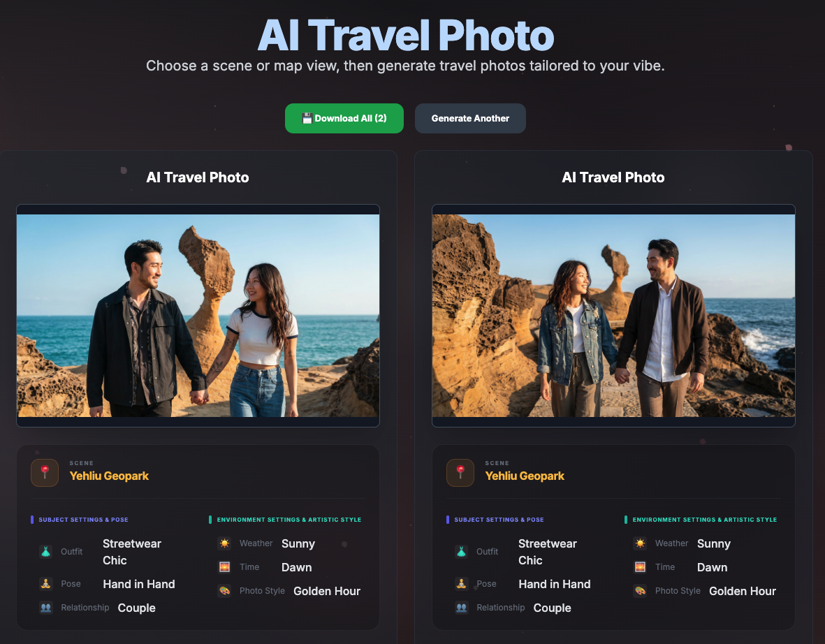Screen dimensions: 825x644
Task: Click Golden Hour value in right card
Action: (x=742, y=591)
